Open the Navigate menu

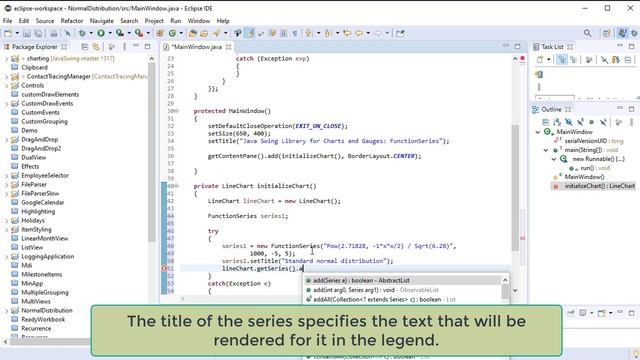point(102,21)
